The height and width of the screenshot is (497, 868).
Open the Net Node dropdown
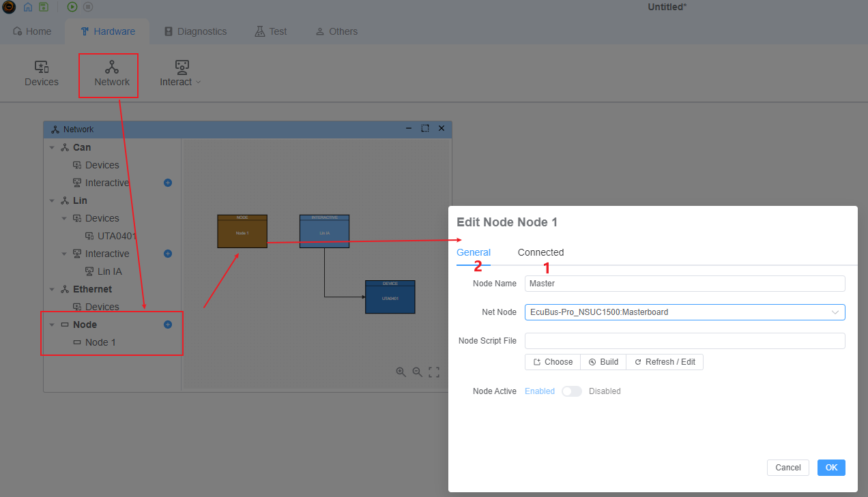pos(685,312)
